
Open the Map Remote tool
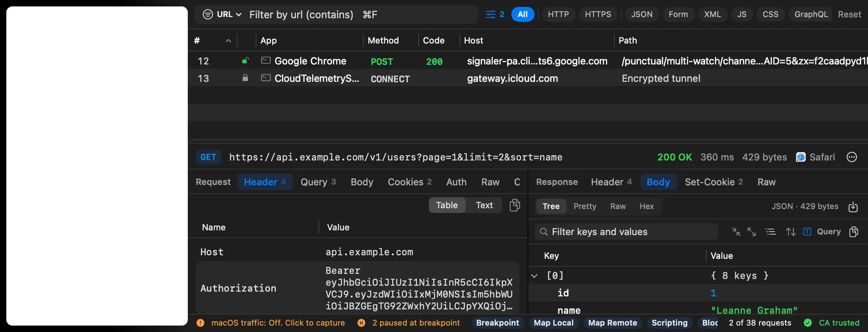[x=613, y=323]
